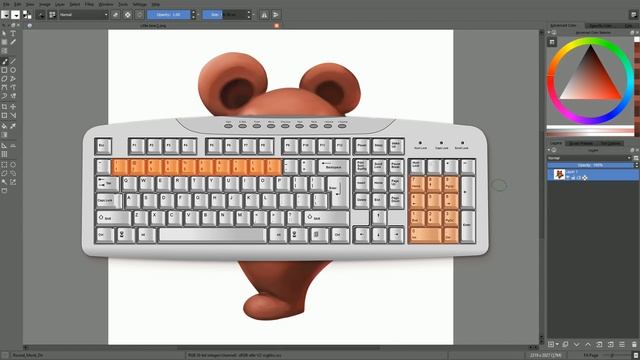Select the Polyline tool

[x=13, y=79]
